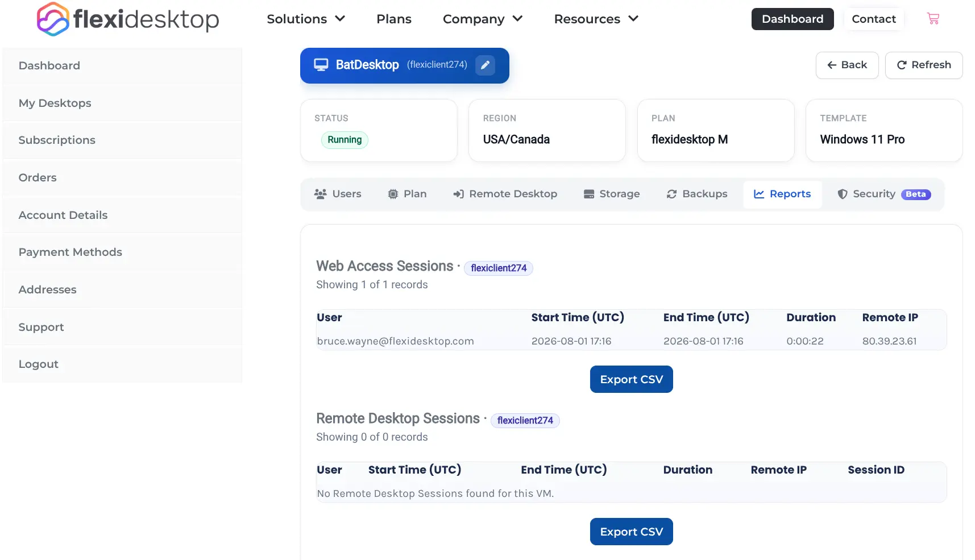Click the monitor icon in BatDesktop header
This screenshot has width=975, height=560.
(x=321, y=65)
